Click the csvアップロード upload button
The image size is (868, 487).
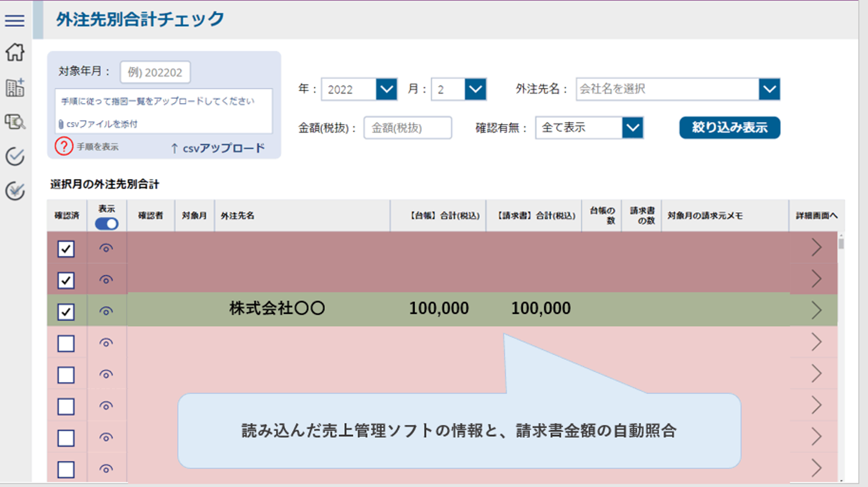click(218, 148)
